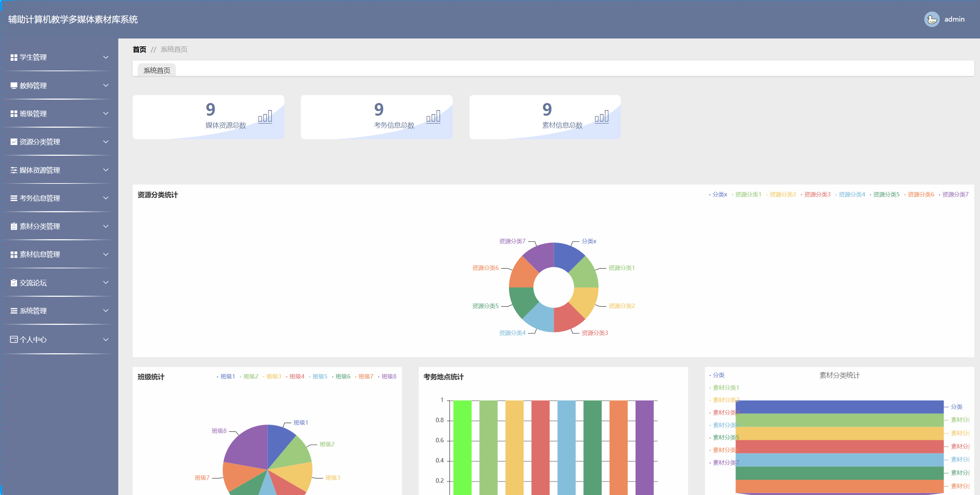Open the 学生管理 menu
980x495 pixels.
[x=59, y=58]
